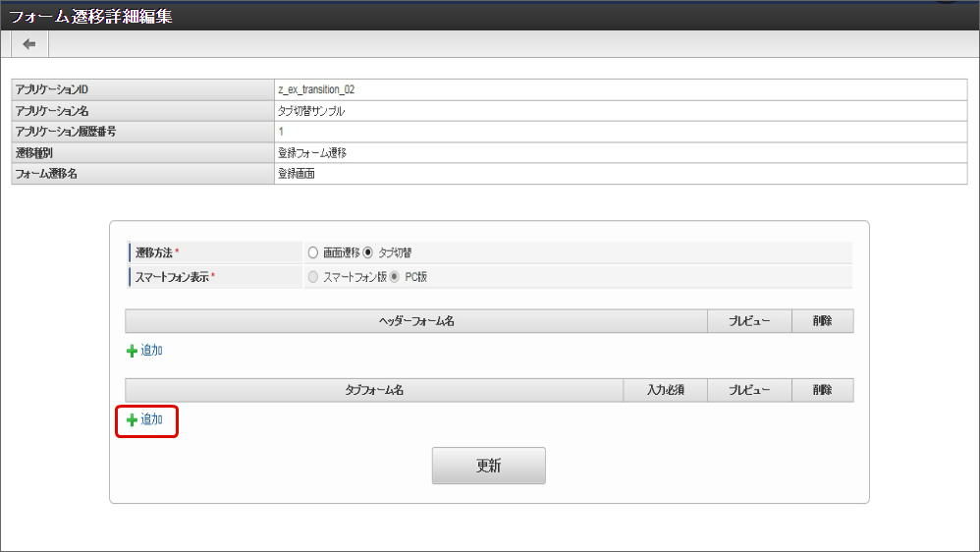This screenshot has width=980, height=552.
Task: Click the アプリケーション履歴番号 label cell
Action: (143, 132)
